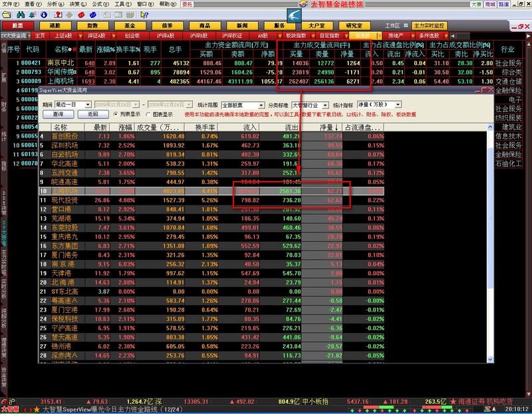
Task: Expand the 自定指数 tab dropdown arrow
Action: click(346, 36)
